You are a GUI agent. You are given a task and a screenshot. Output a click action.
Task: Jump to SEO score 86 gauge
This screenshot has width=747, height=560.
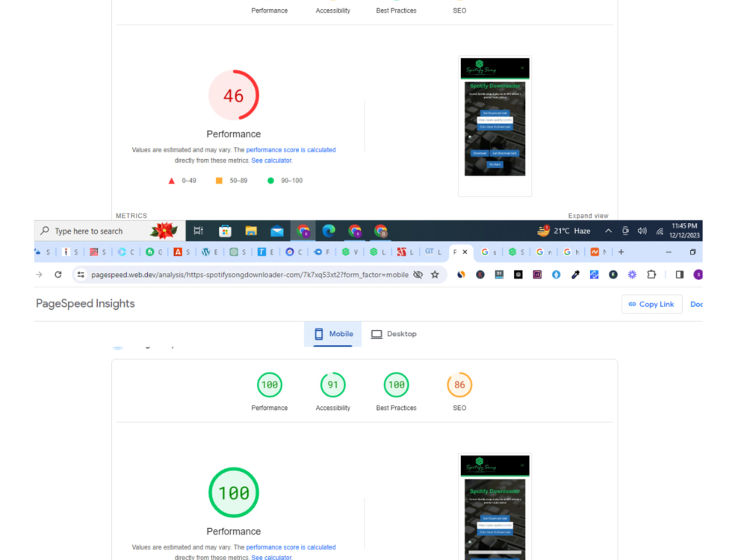459,385
